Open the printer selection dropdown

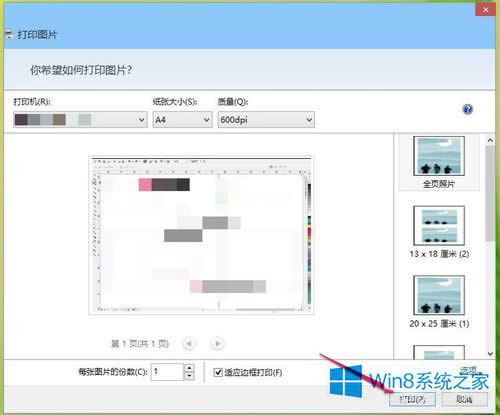click(80, 120)
